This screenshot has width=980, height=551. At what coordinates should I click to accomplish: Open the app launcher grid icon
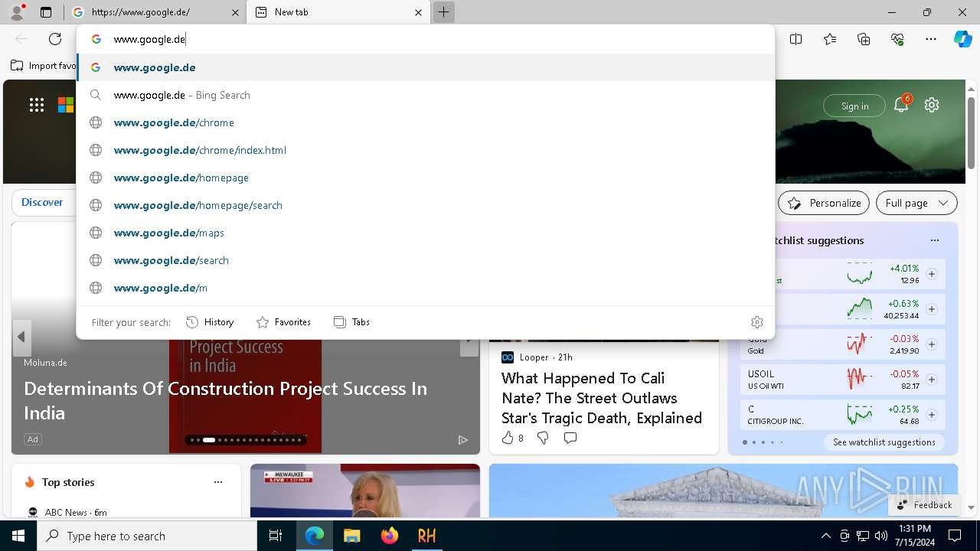tap(37, 106)
